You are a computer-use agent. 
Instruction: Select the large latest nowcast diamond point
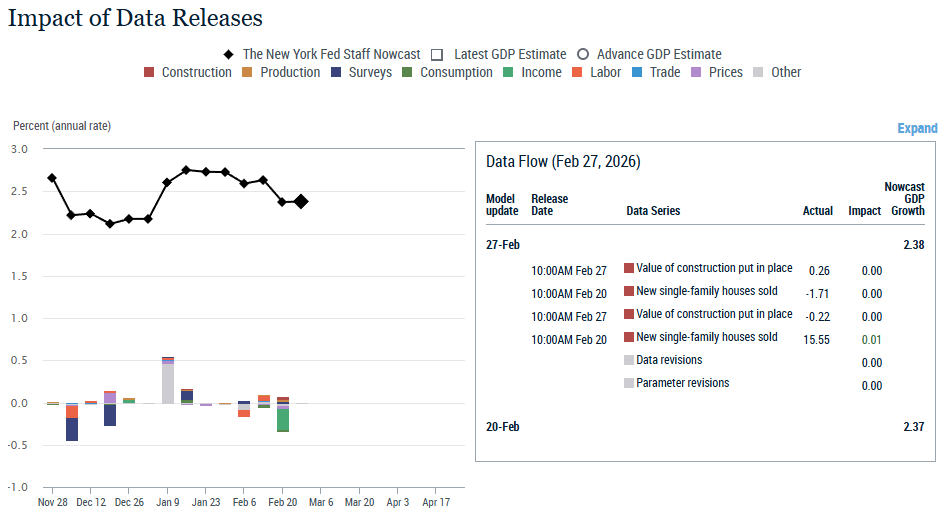[301, 202]
